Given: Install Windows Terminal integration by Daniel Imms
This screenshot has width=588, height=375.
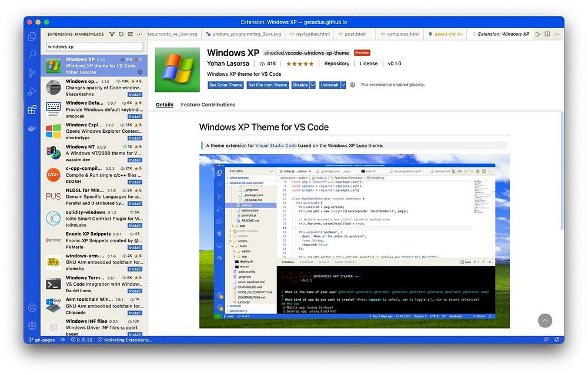Looking at the screenshot, I should [135, 292].
